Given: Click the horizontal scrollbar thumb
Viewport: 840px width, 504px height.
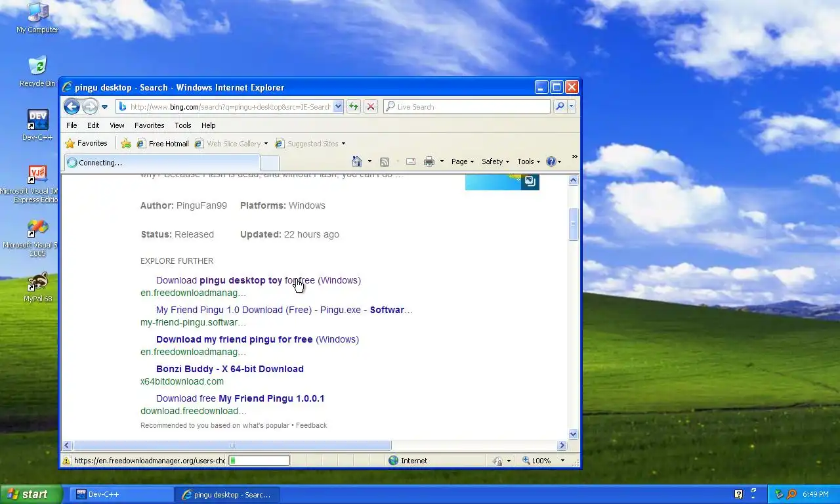Looking at the screenshot, I should click(x=232, y=446).
